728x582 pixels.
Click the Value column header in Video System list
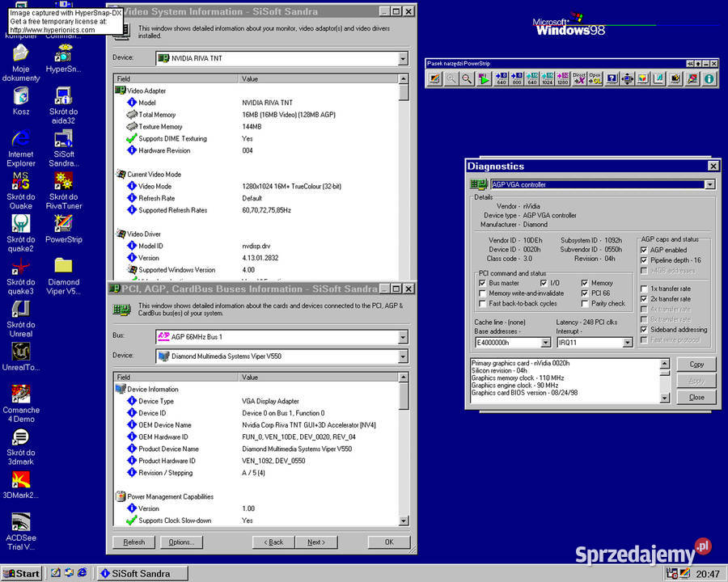click(x=318, y=79)
